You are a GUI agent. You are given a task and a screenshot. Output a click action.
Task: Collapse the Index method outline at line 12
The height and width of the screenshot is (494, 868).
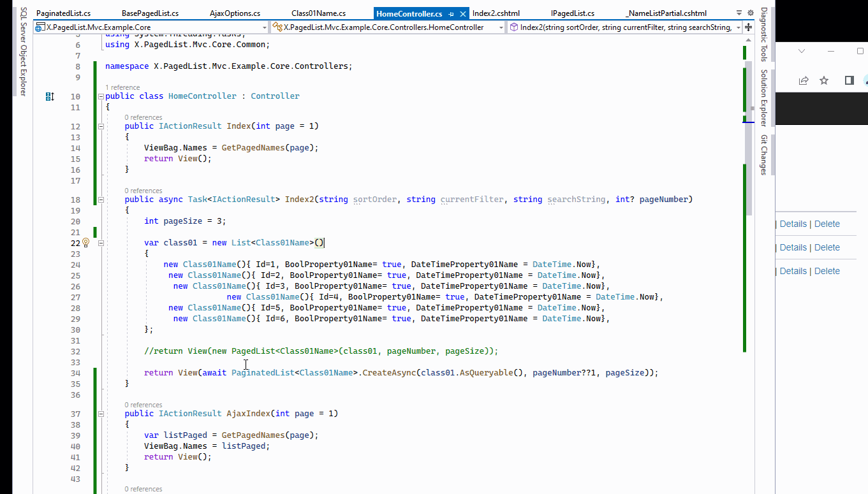101,126
